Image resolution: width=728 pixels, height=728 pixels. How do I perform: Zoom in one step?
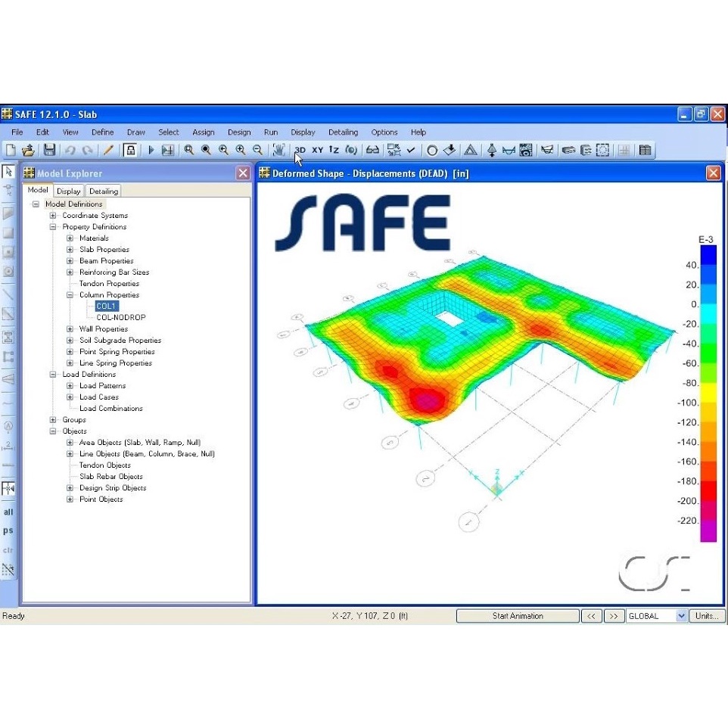(x=241, y=150)
